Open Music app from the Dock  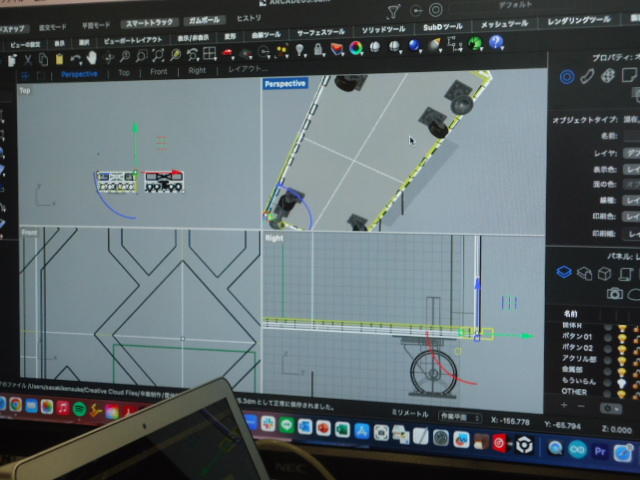pyautogui.click(x=63, y=407)
